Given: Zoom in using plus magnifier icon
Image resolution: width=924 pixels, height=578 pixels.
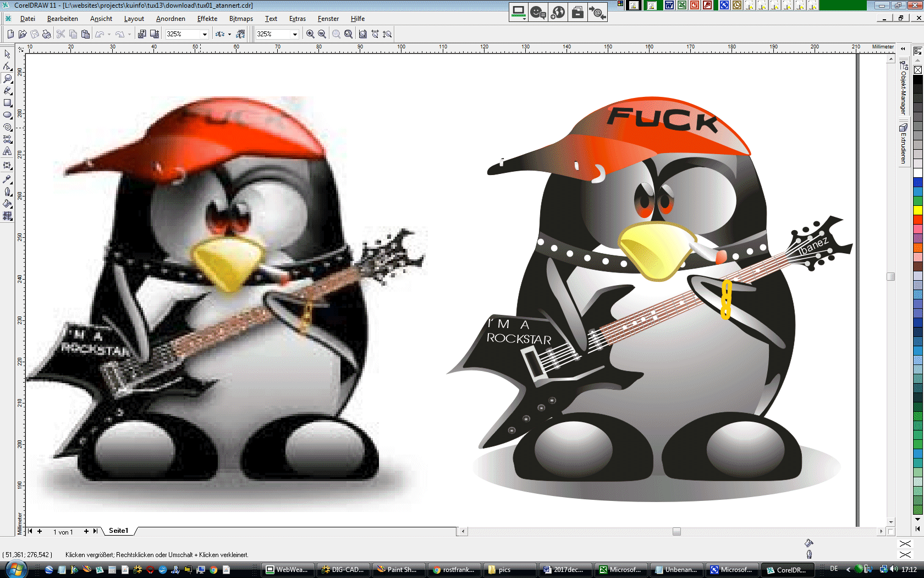Looking at the screenshot, I should pos(310,34).
